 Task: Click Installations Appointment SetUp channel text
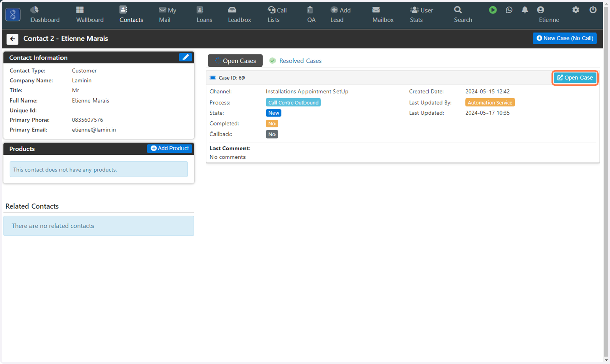pyautogui.click(x=307, y=92)
